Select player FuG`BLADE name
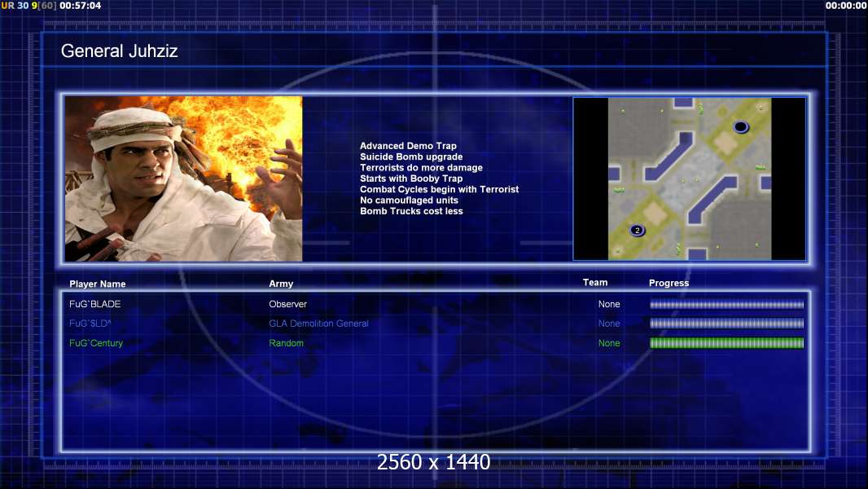The image size is (868, 489). click(94, 304)
